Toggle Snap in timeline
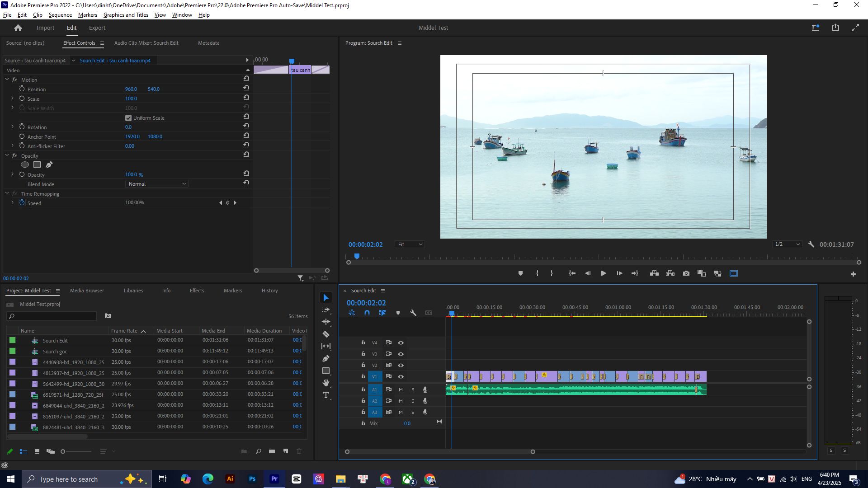Image resolution: width=868 pixels, height=488 pixels. coord(367,313)
